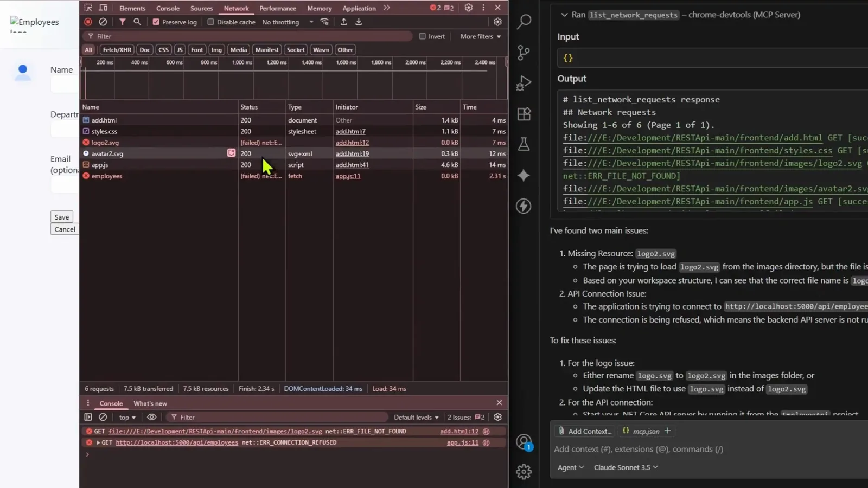Image resolution: width=868 pixels, height=488 pixels.
Task: Click Add Context button in chat
Action: click(585, 431)
